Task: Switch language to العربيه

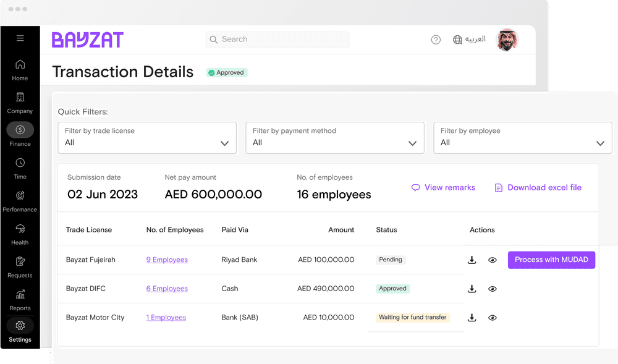Action: 475,40
